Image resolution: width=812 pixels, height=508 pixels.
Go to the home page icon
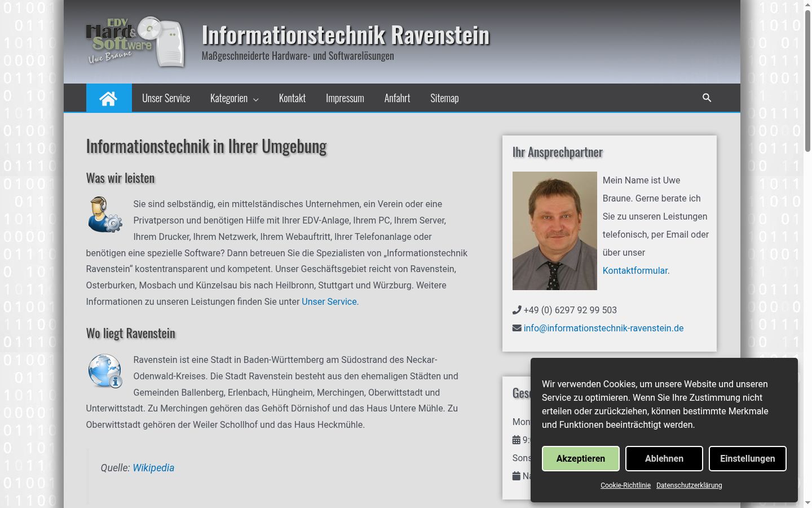coord(109,98)
